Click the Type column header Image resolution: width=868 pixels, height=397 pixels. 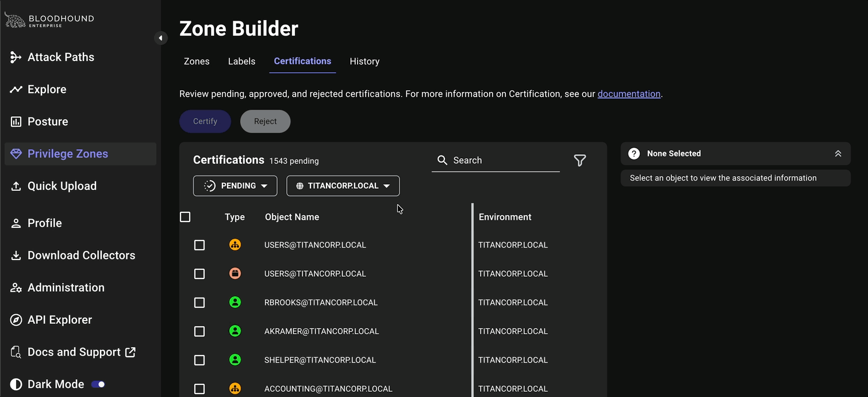point(235,217)
